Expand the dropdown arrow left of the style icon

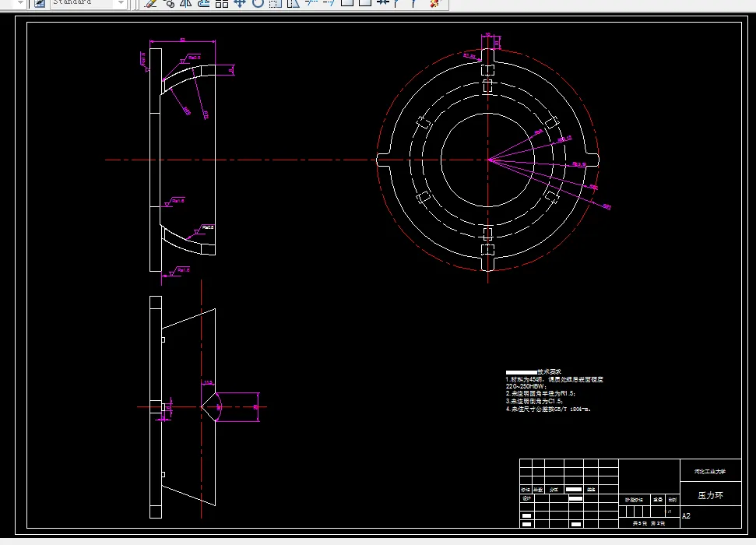20,3
